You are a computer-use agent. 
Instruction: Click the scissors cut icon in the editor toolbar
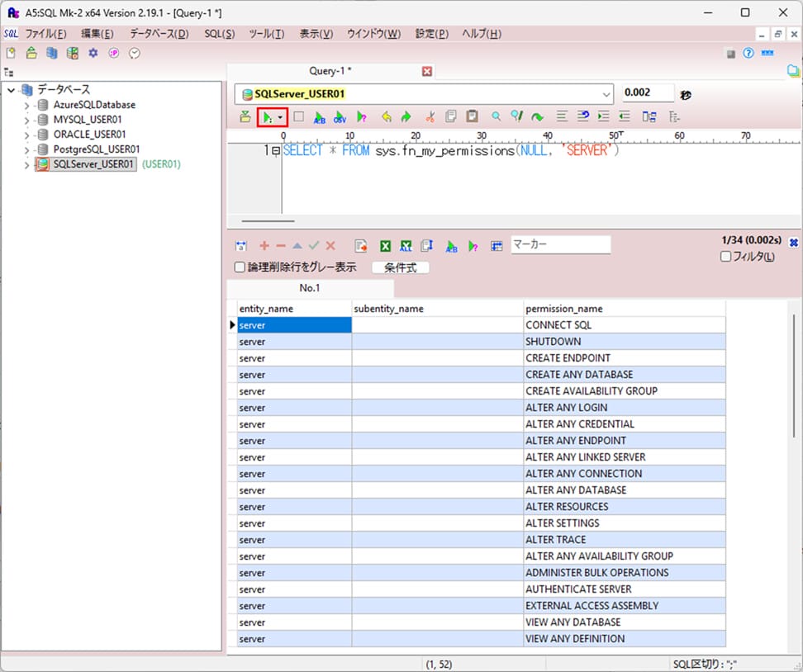click(430, 117)
